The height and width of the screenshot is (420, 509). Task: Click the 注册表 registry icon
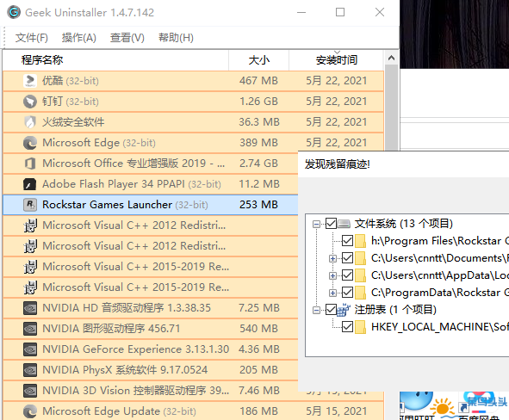344,310
